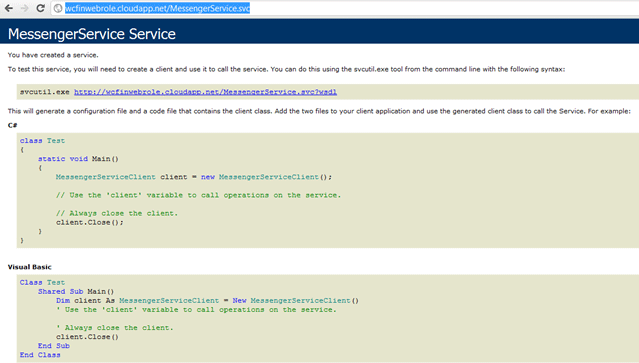This screenshot has width=639, height=363.
Task: Click the 'Dim client As MessengerServiceClient' line
Action: (207, 301)
